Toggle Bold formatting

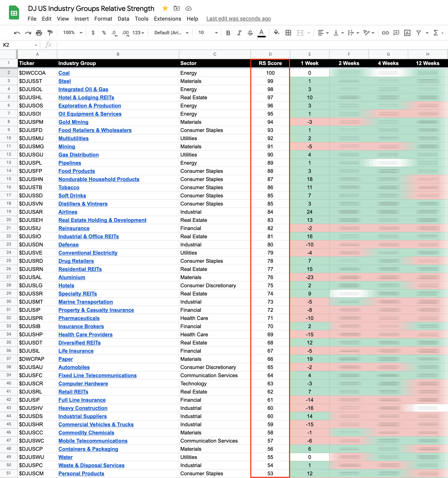click(x=228, y=33)
